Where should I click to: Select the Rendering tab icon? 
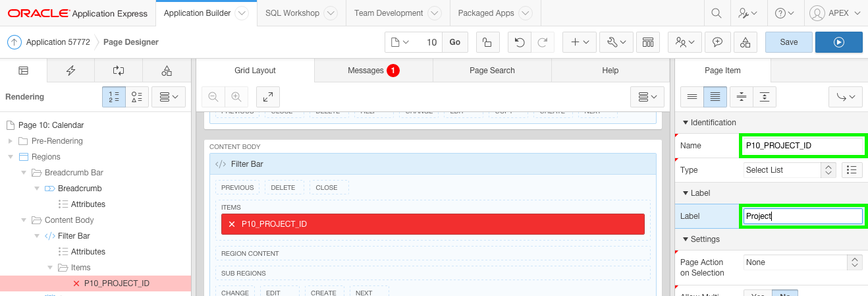24,71
